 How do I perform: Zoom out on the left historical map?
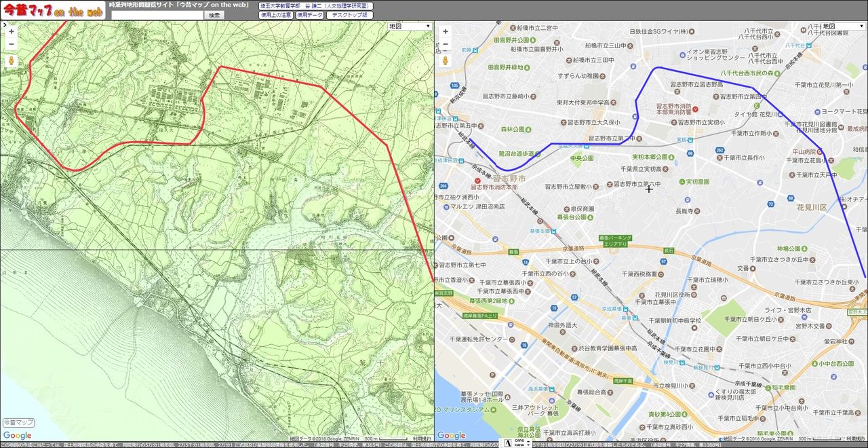click(x=11, y=44)
